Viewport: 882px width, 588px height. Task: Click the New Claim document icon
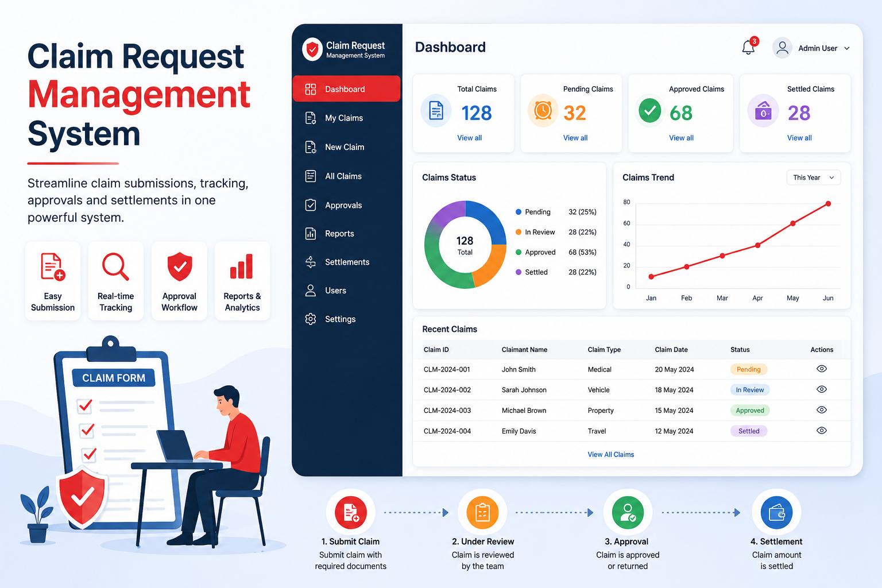tap(311, 147)
